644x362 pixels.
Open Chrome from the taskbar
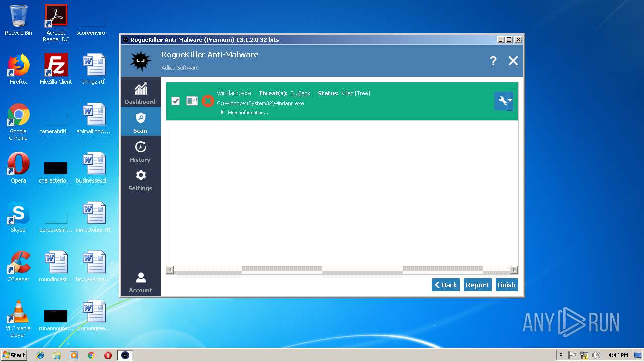point(91,355)
